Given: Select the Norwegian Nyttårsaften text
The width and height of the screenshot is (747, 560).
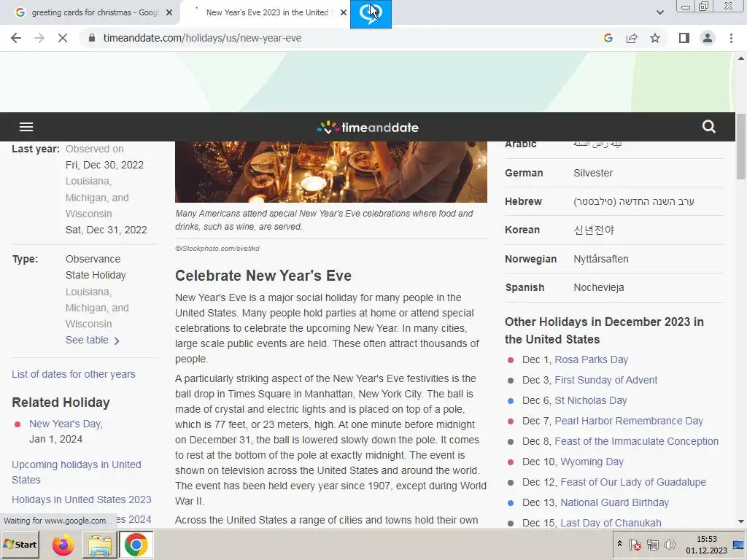Looking at the screenshot, I should tap(601, 259).
